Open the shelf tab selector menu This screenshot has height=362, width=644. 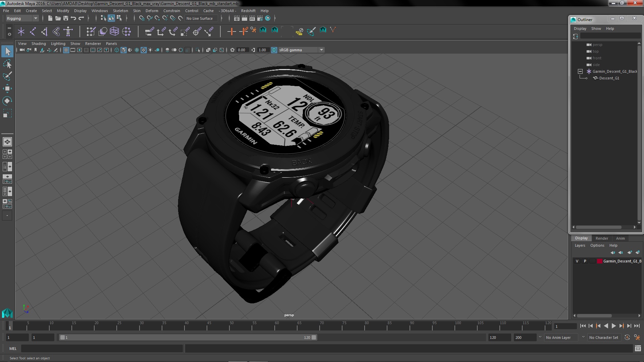tap(9, 28)
